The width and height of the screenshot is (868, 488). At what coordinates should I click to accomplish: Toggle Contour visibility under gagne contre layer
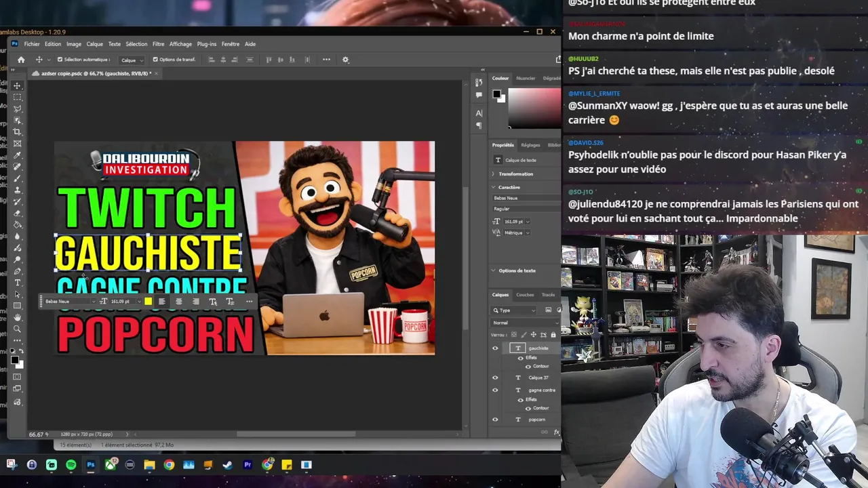[528, 408]
